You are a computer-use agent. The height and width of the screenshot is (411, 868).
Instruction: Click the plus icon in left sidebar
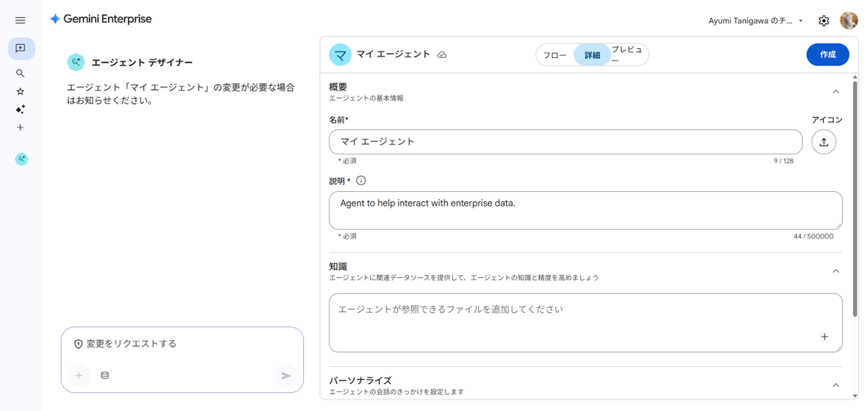click(20, 127)
